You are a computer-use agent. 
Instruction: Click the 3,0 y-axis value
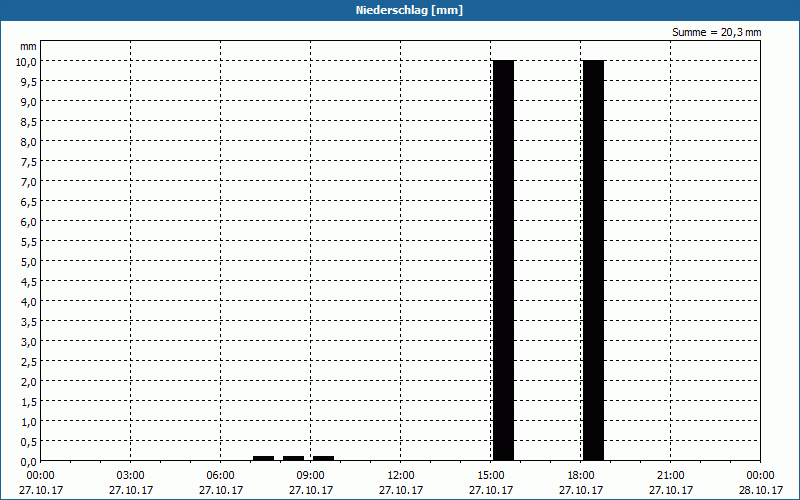pyautogui.click(x=29, y=342)
